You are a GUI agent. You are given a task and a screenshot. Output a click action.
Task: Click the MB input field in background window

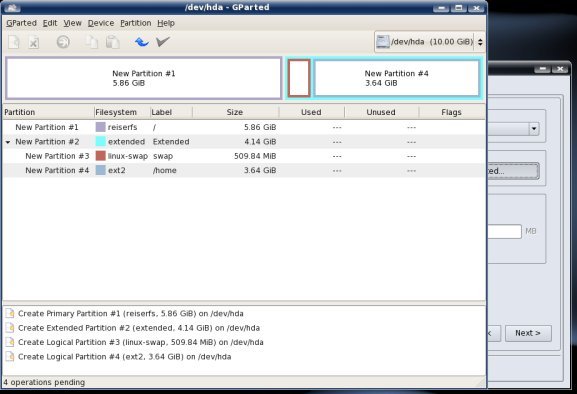[x=505, y=231]
